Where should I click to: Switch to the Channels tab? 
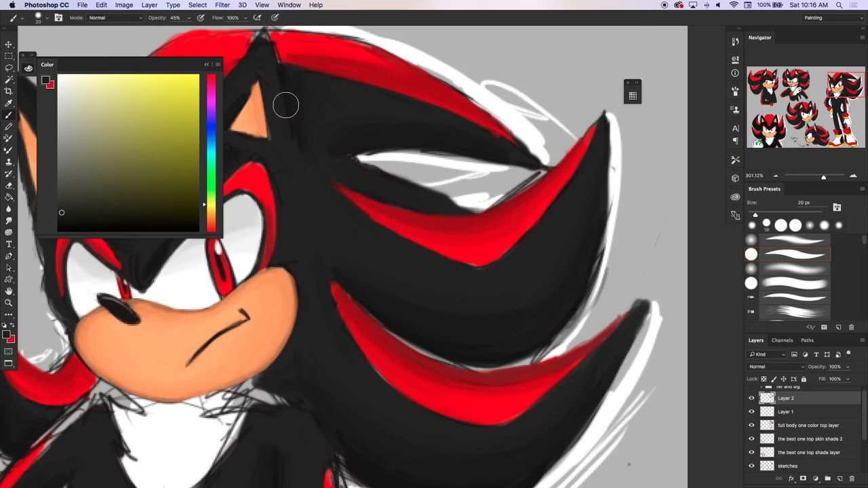[782, 340]
